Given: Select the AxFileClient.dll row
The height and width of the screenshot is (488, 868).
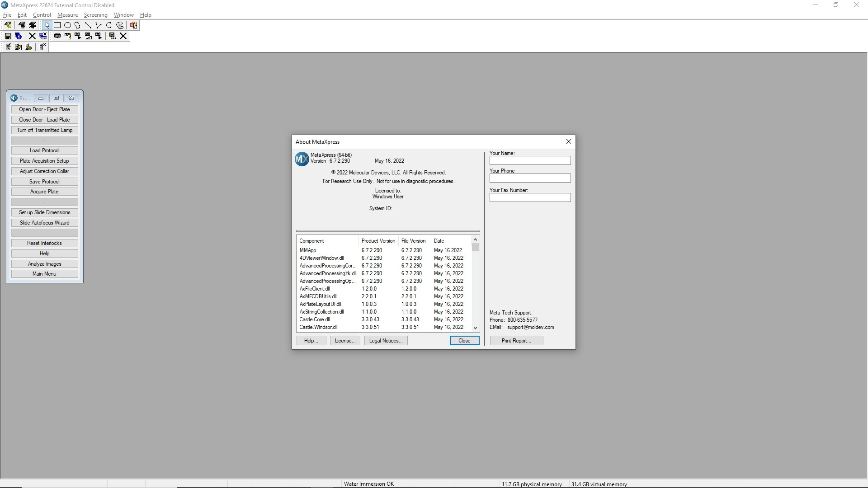Looking at the screenshot, I should click(x=315, y=289).
